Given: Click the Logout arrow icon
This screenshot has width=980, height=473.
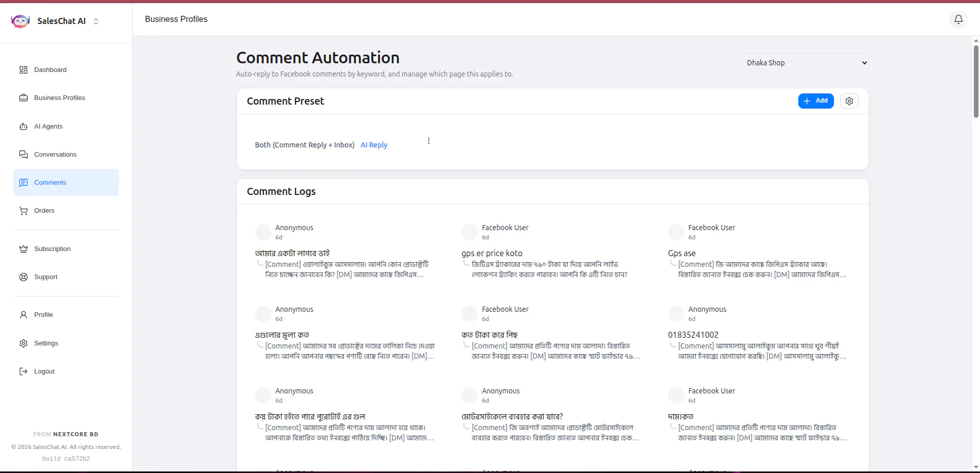Looking at the screenshot, I should [x=23, y=371].
